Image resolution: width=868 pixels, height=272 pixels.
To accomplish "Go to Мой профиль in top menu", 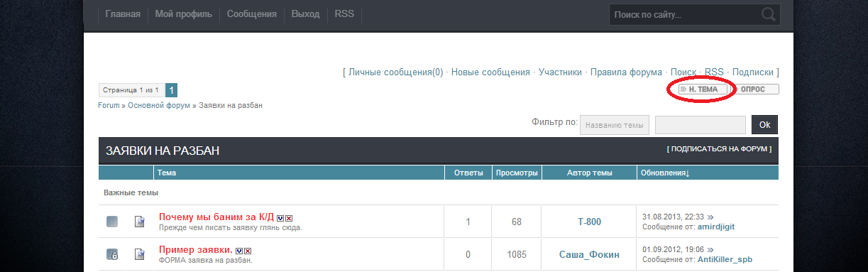I will pos(183,14).
